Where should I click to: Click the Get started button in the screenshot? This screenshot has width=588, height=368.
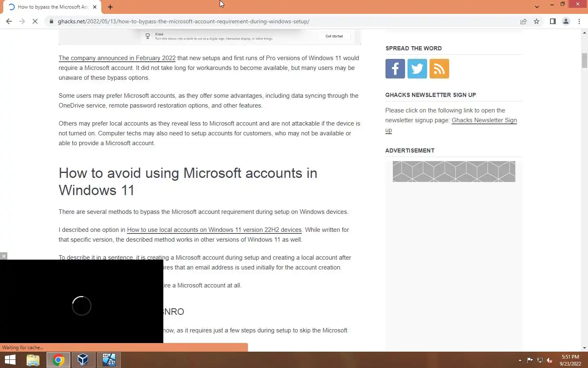[334, 36]
